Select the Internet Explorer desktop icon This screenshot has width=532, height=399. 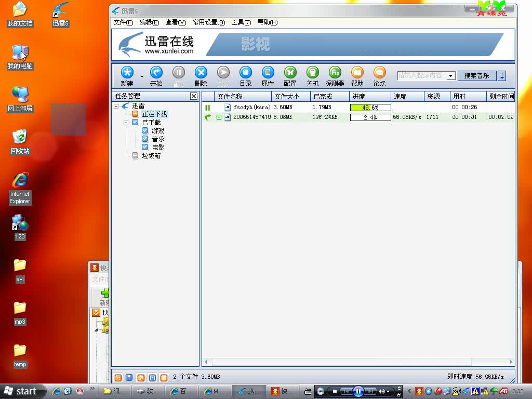tap(20, 189)
